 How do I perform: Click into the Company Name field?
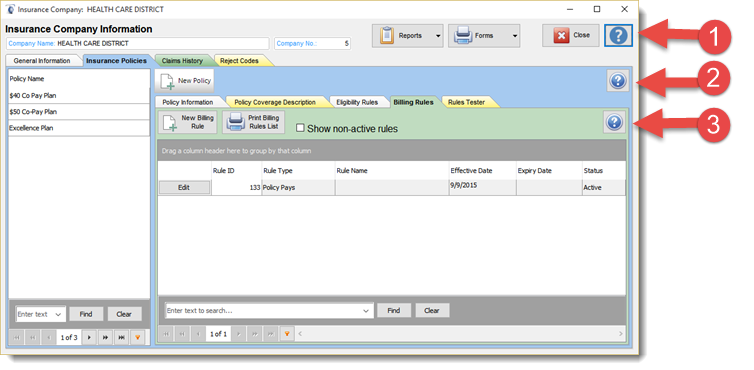click(x=138, y=43)
